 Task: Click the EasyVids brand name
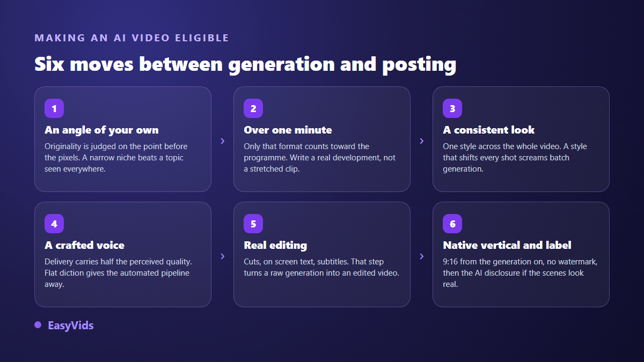pos(70,326)
